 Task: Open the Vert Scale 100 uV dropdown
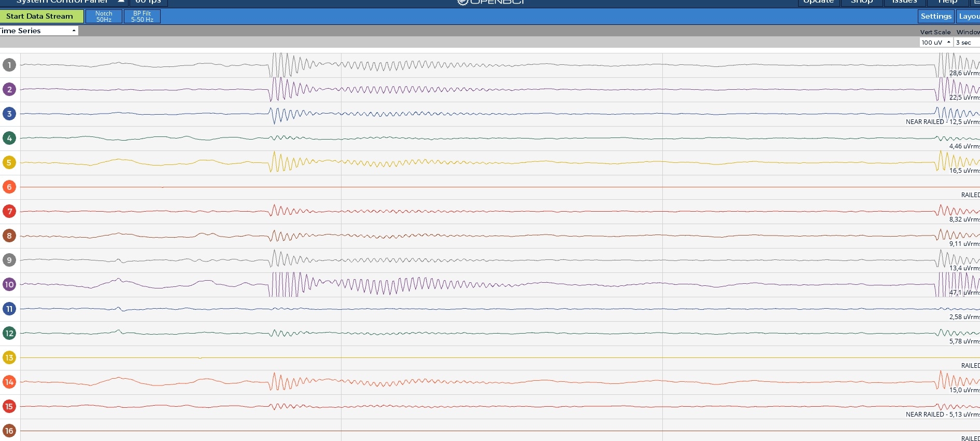pos(936,43)
